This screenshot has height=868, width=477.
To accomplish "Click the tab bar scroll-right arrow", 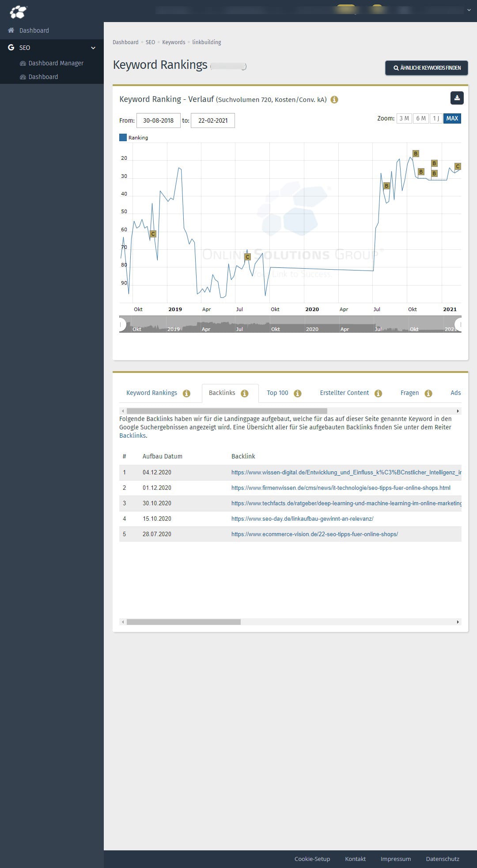I will pyautogui.click(x=458, y=411).
